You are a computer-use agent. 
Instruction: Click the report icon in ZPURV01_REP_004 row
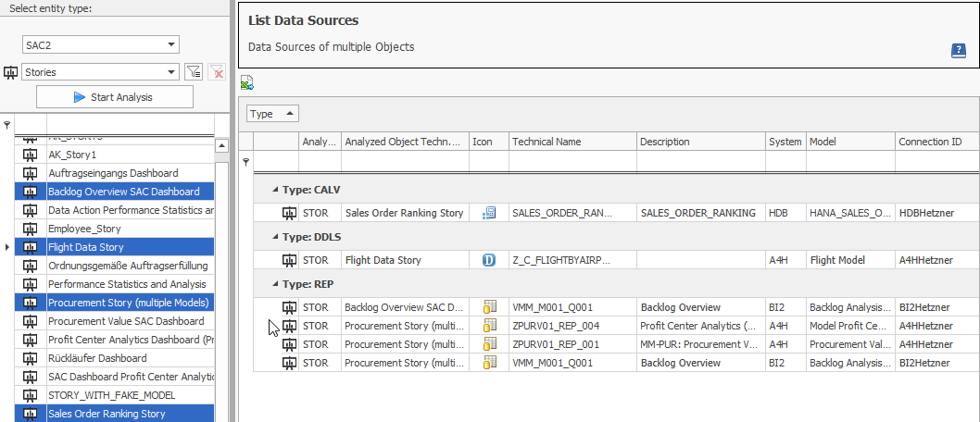[x=489, y=325]
